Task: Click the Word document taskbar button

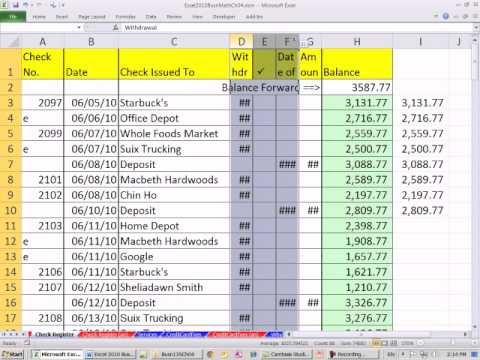Action: coord(111,354)
